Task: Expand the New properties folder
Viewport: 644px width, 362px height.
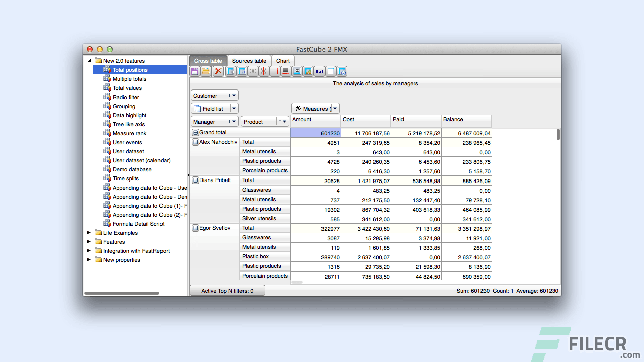Action: click(x=89, y=260)
